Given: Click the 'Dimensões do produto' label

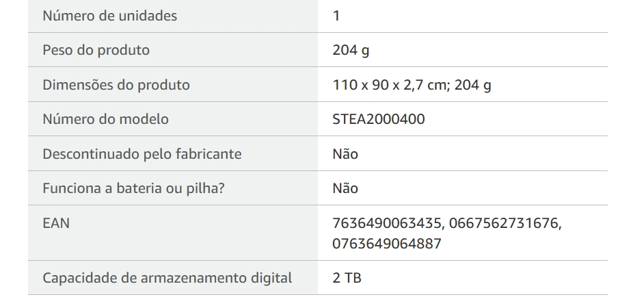Looking at the screenshot, I should (116, 85).
